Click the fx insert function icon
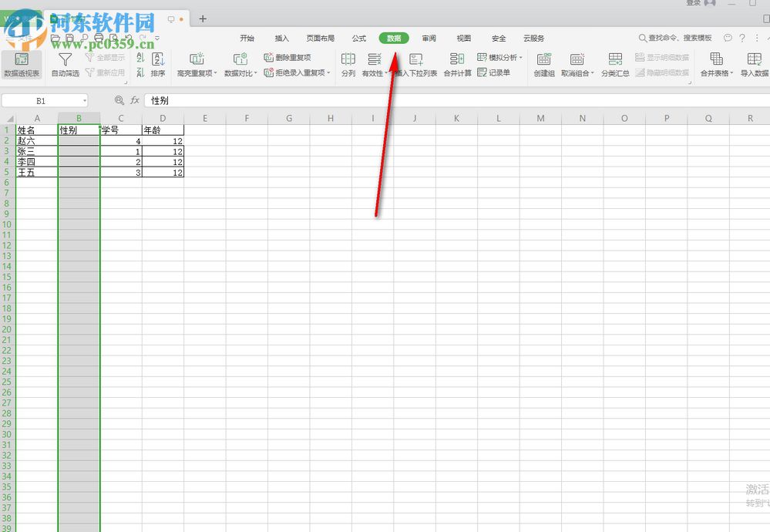This screenshot has height=532, width=770. tap(135, 100)
